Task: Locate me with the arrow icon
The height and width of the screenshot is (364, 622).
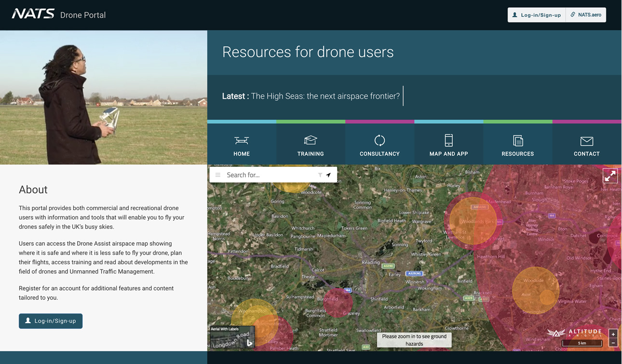Action: tap(328, 175)
